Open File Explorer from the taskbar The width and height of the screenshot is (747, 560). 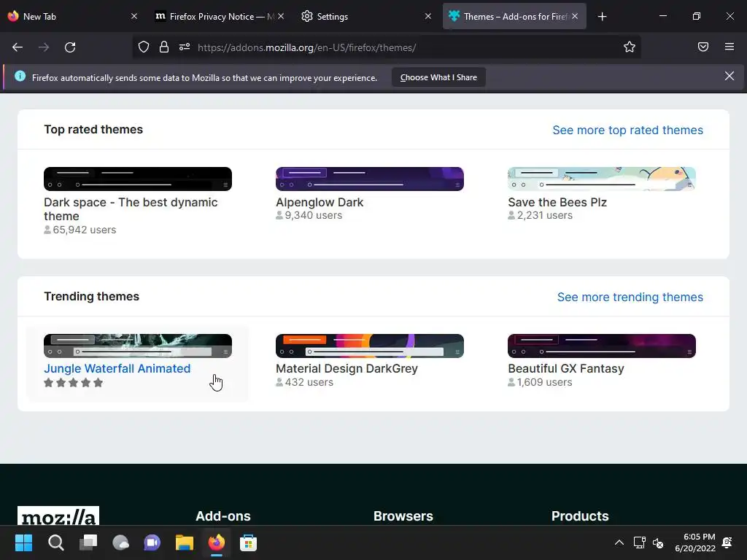click(185, 542)
